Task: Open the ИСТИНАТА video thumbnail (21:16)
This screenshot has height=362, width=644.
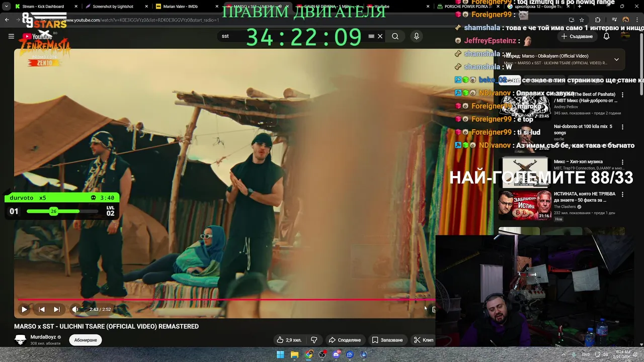Action: click(525, 205)
